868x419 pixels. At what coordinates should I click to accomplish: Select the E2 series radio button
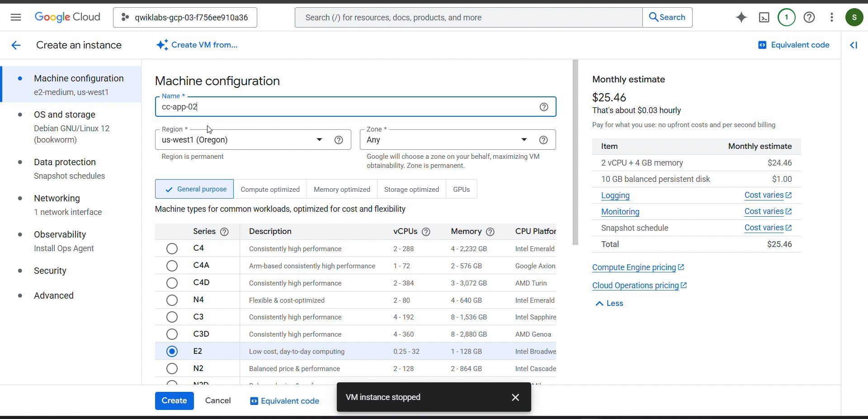coord(172,351)
